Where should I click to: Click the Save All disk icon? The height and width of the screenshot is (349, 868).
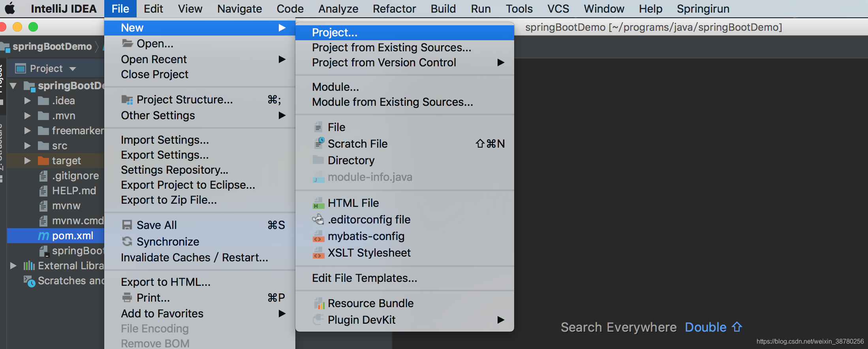coord(127,225)
